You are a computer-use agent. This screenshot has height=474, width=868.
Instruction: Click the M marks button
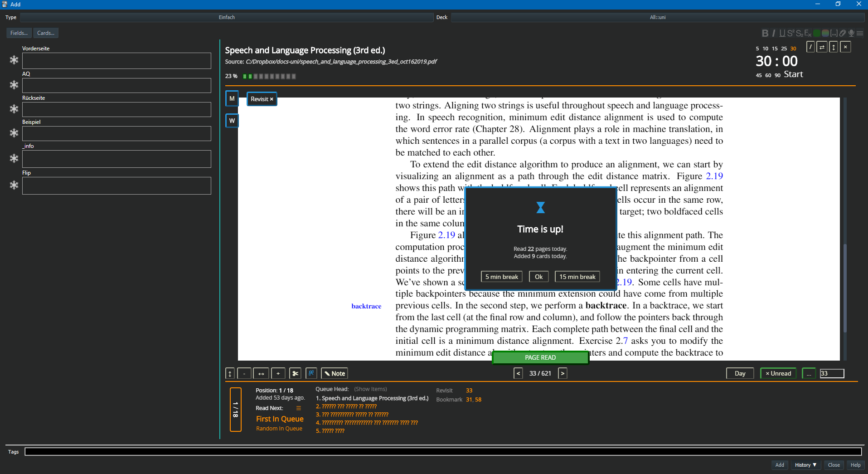pyautogui.click(x=232, y=98)
